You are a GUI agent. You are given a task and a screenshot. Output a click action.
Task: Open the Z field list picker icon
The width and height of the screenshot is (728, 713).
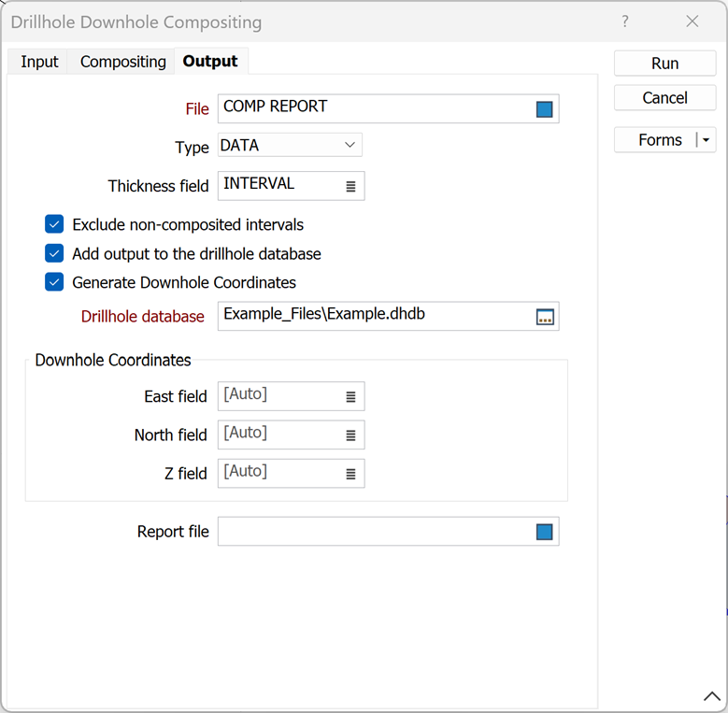[350, 474]
